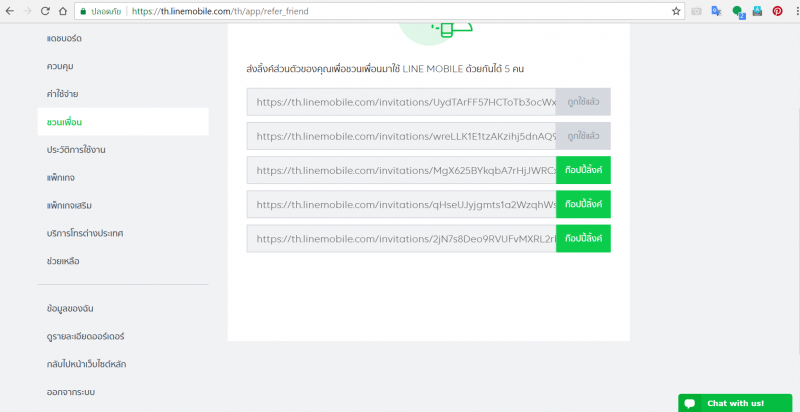The width and height of the screenshot is (800, 412).
Task: Click the invitation link field starting wreLLK1E1tz
Action: point(402,136)
